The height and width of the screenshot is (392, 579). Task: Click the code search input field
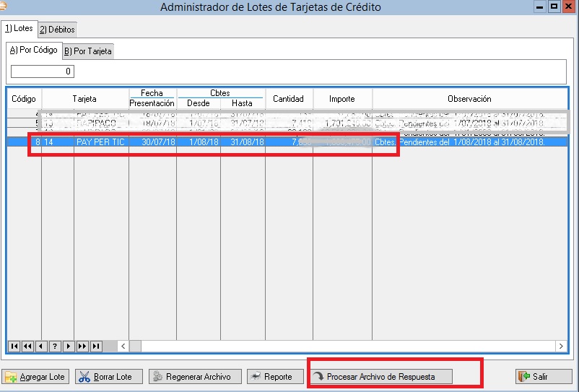click(43, 71)
